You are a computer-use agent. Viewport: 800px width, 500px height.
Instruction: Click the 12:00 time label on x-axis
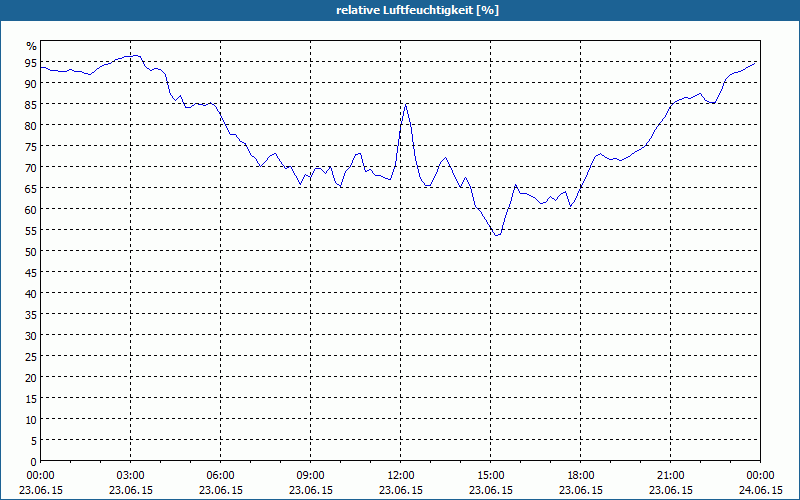pos(401,476)
